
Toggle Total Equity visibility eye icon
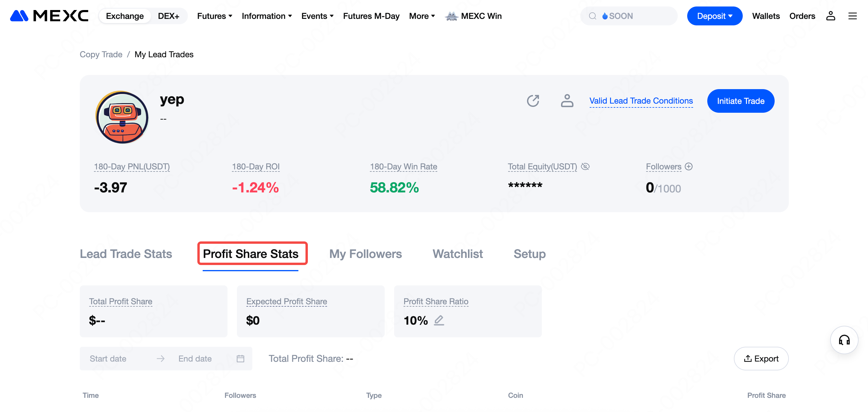tap(585, 167)
